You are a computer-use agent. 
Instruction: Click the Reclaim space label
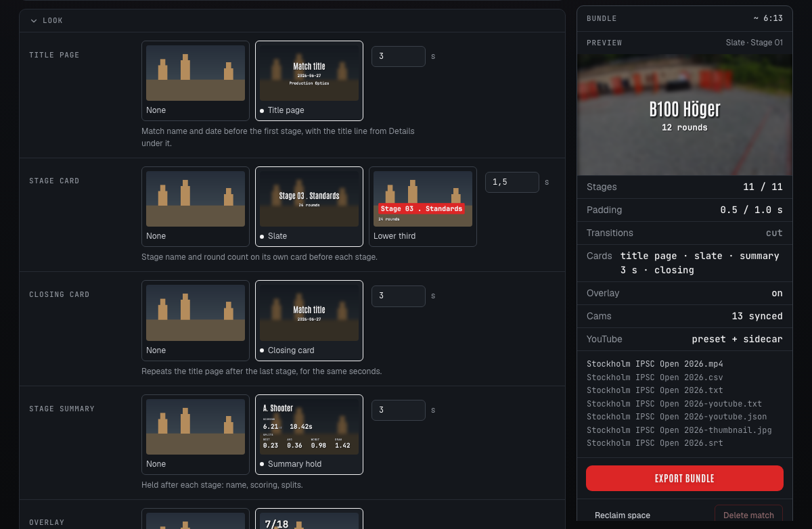(x=623, y=515)
